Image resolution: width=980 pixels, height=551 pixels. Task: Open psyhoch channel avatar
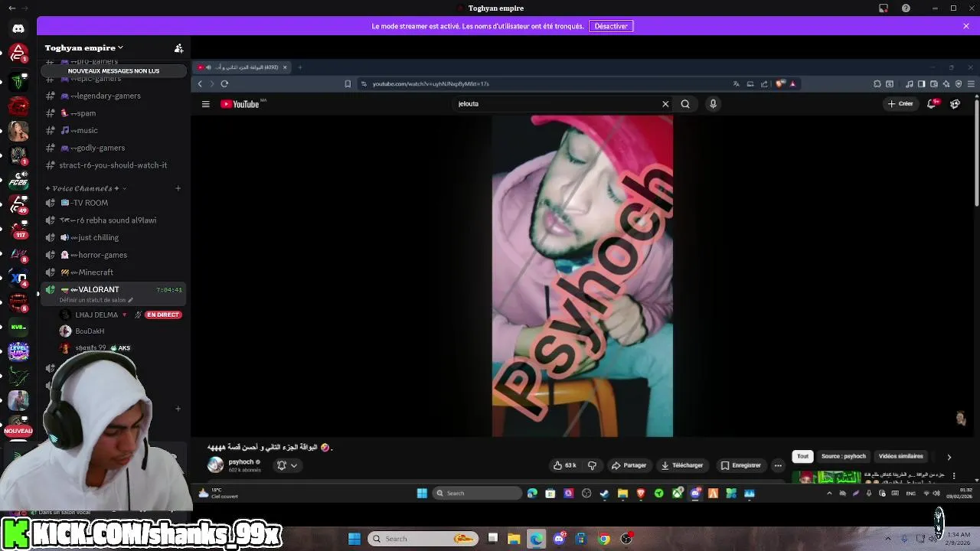(x=215, y=465)
